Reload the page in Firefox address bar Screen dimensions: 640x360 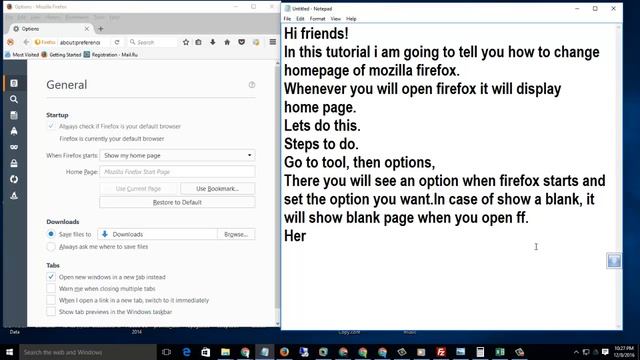pyautogui.click(x=117, y=42)
